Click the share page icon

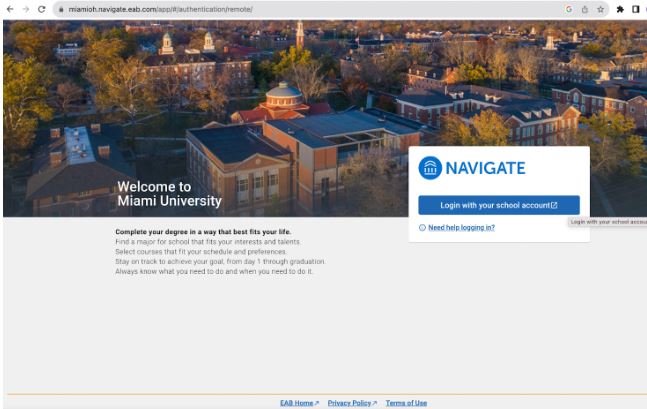point(585,9)
